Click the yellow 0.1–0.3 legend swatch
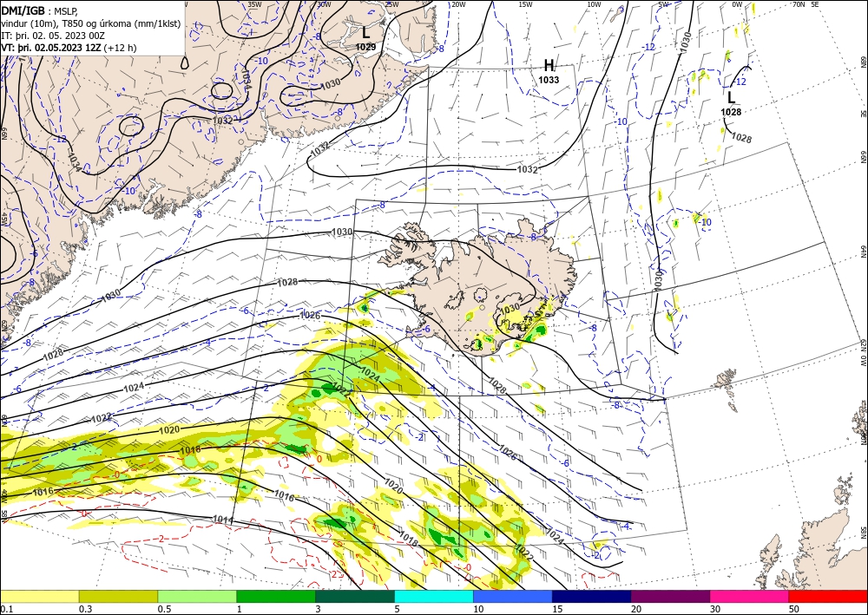This screenshot has width=868, height=615. (39, 596)
